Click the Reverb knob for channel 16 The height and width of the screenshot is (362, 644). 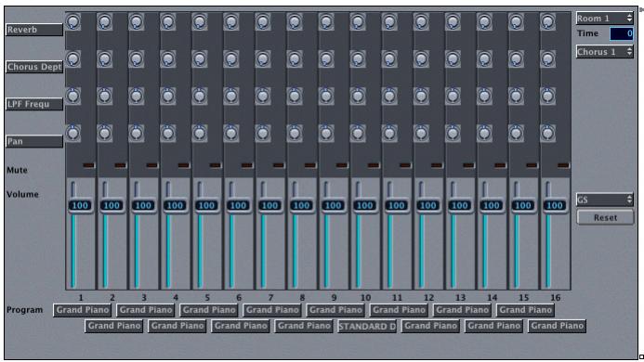click(547, 21)
